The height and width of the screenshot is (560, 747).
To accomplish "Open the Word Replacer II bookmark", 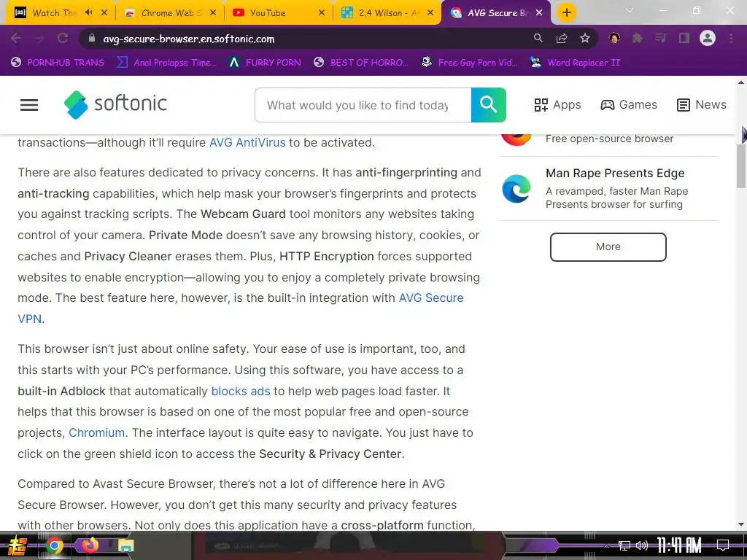I will (576, 63).
